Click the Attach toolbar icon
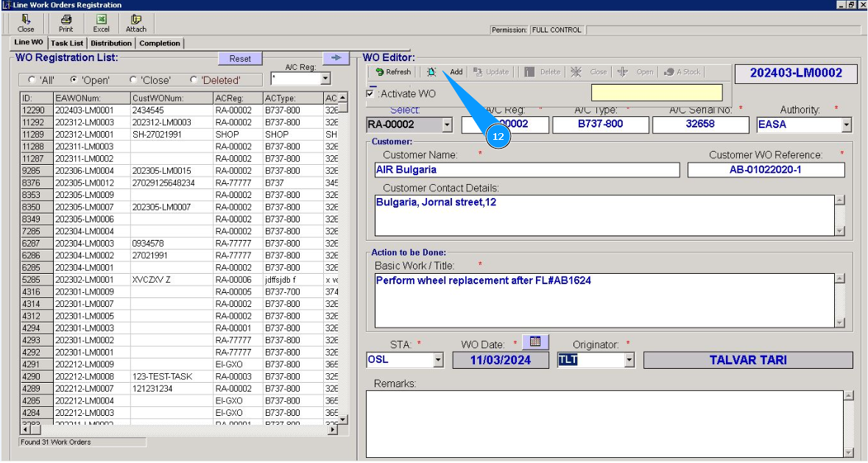This screenshot has width=868, height=463. tap(136, 23)
